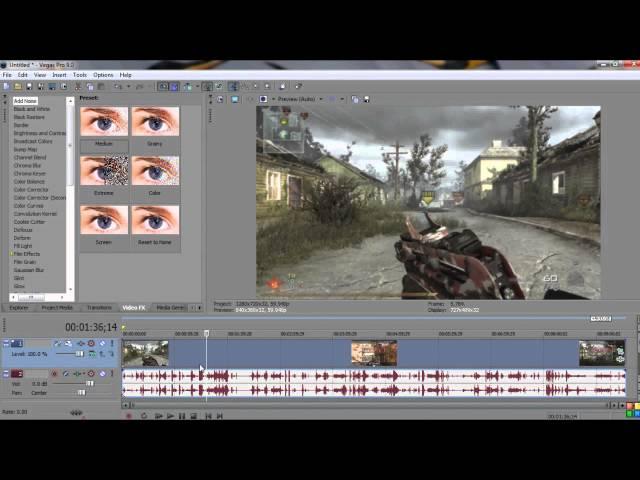Go to start of project button
Image resolution: width=640 pixels, height=480 pixels.
(x=208, y=416)
